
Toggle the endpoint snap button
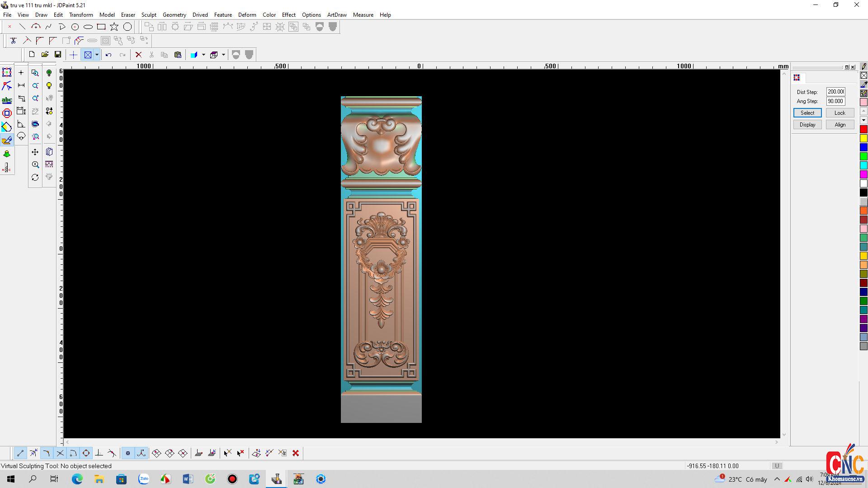[x=20, y=453]
